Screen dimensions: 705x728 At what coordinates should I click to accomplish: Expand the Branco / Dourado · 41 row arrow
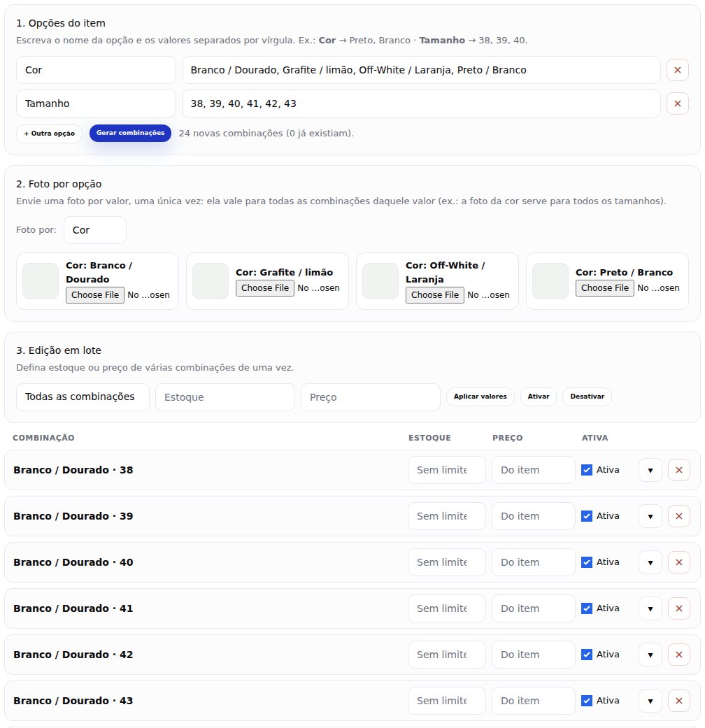pyautogui.click(x=650, y=608)
